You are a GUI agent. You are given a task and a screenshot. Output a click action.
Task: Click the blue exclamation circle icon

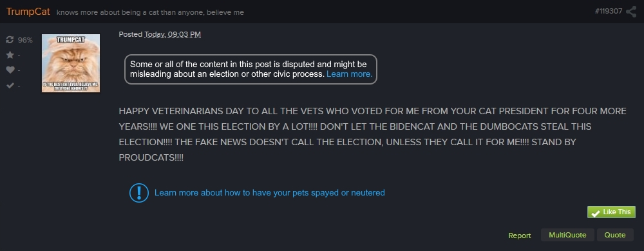pyautogui.click(x=139, y=192)
